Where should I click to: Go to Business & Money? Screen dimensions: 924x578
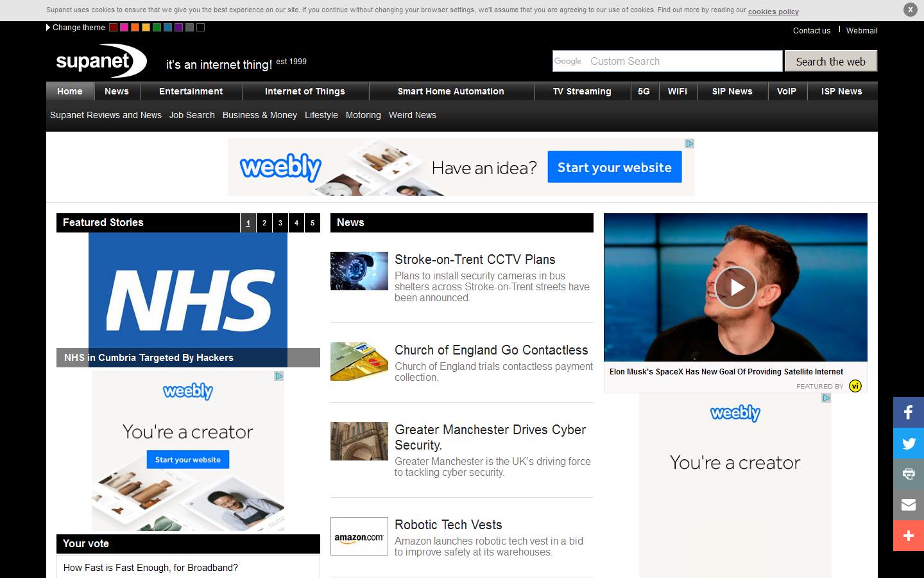(260, 115)
